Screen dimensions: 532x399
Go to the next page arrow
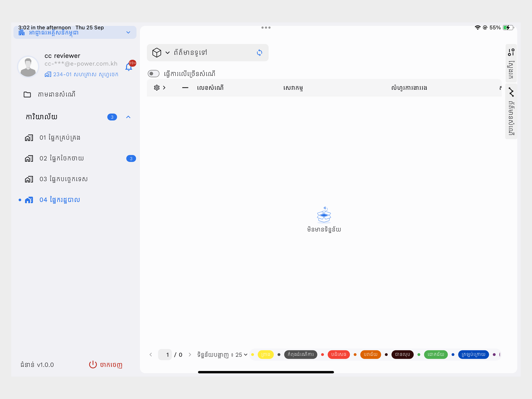pyautogui.click(x=190, y=354)
